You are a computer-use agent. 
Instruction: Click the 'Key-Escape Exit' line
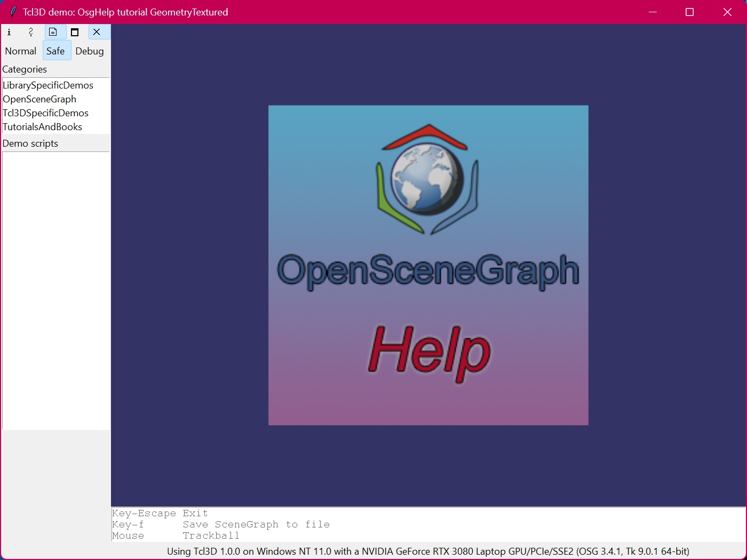(160, 513)
